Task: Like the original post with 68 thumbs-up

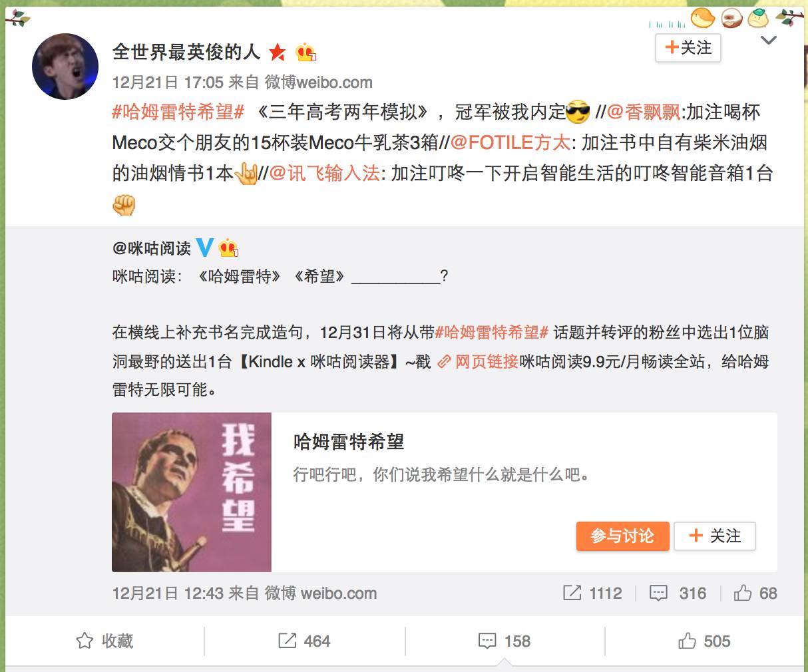Action: click(755, 593)
